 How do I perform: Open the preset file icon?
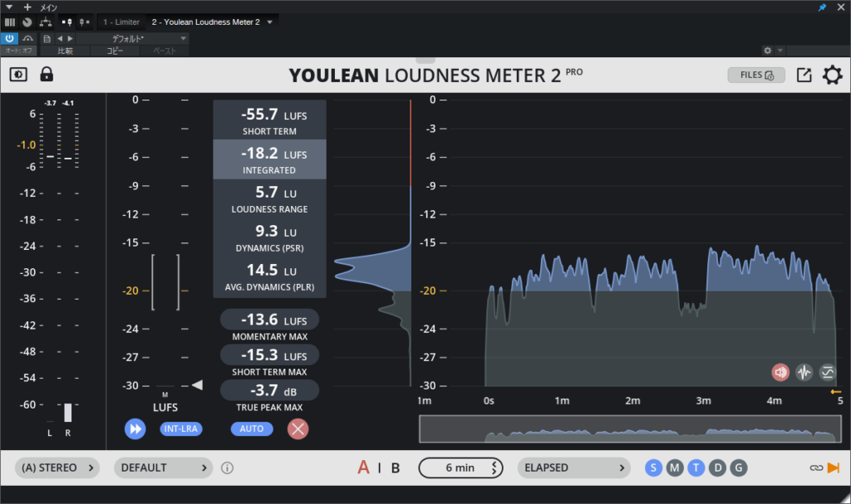[x=47, y=38]
